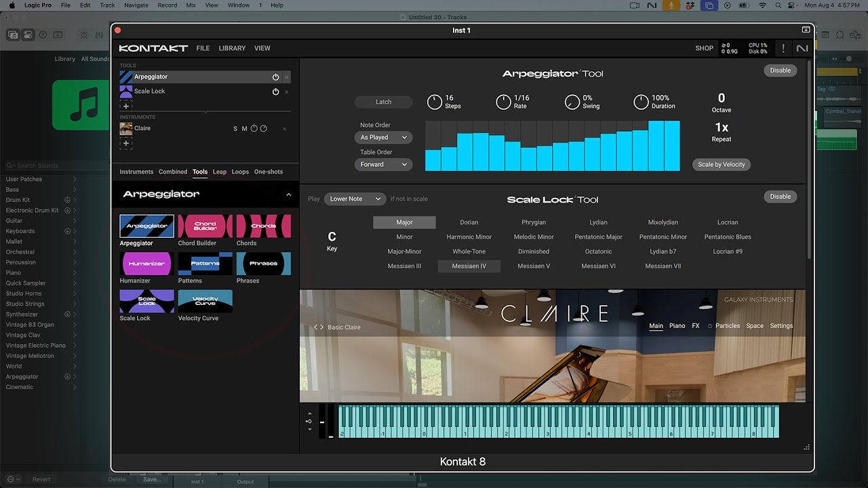Select the Humanizer tool
This screenshot has width=868, height=488.
pos(146,264)
